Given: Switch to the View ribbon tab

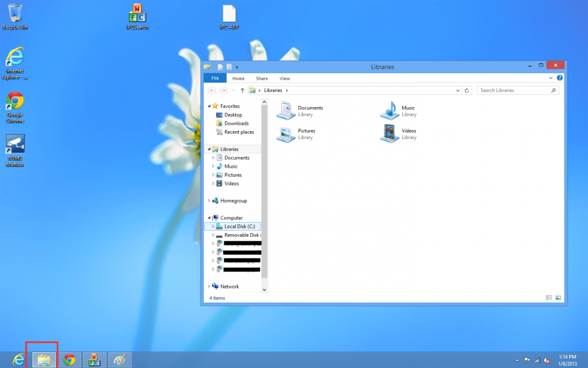Looking at the screenshot, I should pos(285,78).
